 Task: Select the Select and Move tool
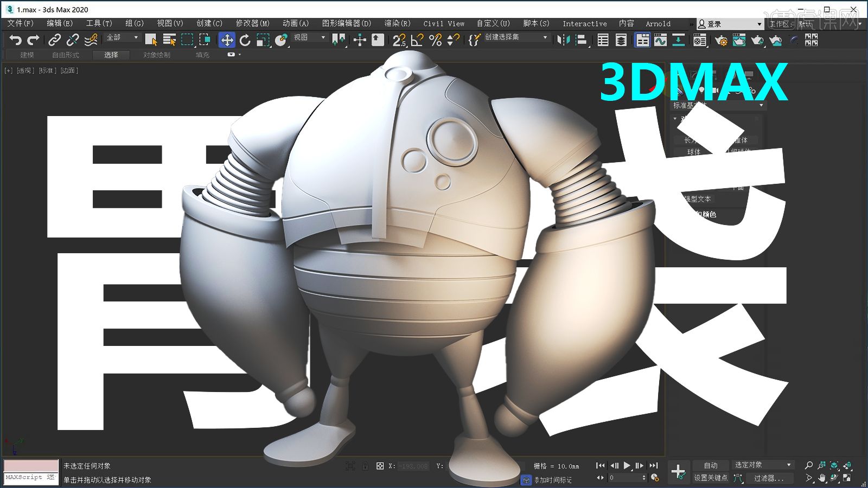[x=227, y=40]
